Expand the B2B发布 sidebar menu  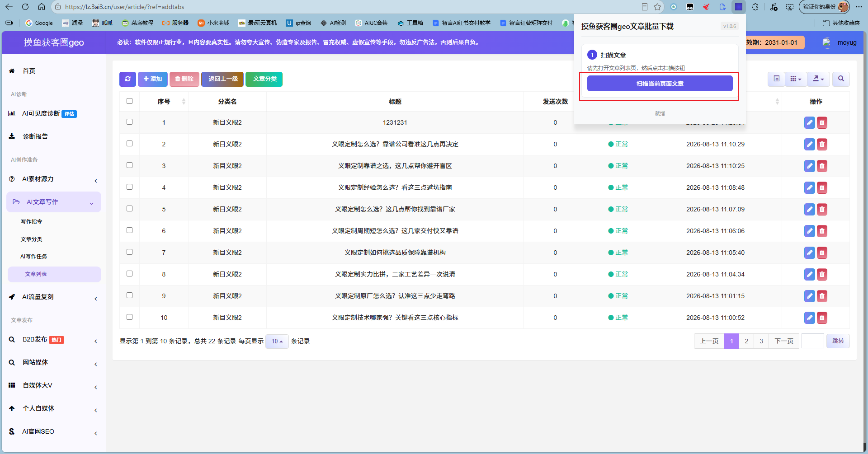[54, 340]
